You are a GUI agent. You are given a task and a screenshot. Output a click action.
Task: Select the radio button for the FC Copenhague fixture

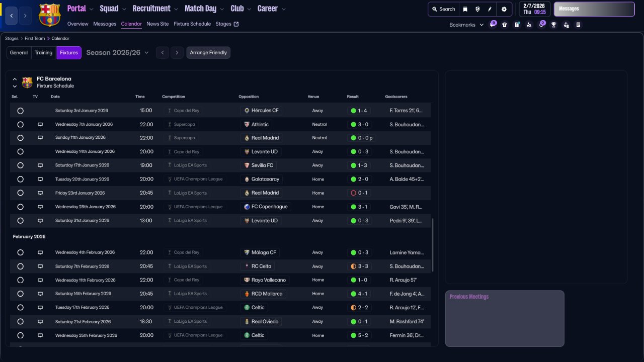(x=20, y=207)
